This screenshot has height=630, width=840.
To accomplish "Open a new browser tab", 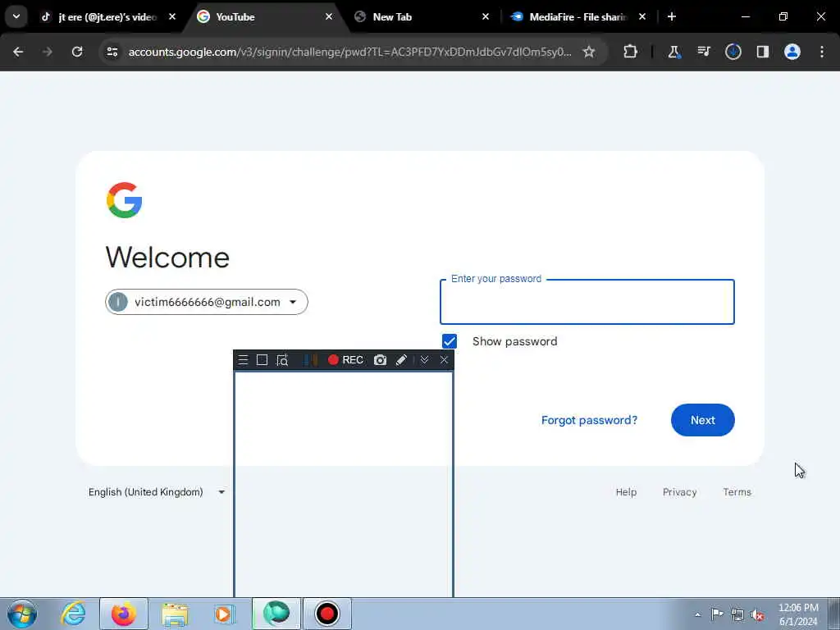I will (x=672, y=16).
